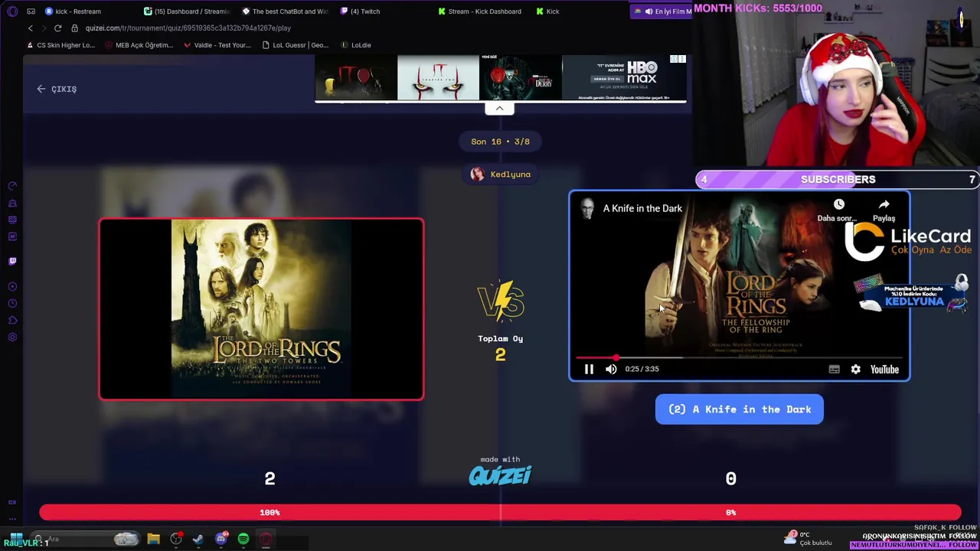
Task: Open the Player icon in Opera sidebar
Action: pyautogui.click(x=12, y=286)
